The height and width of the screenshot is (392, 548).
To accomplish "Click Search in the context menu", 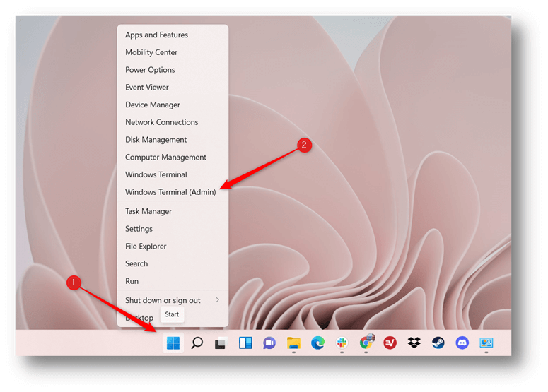I will (173, 263).
